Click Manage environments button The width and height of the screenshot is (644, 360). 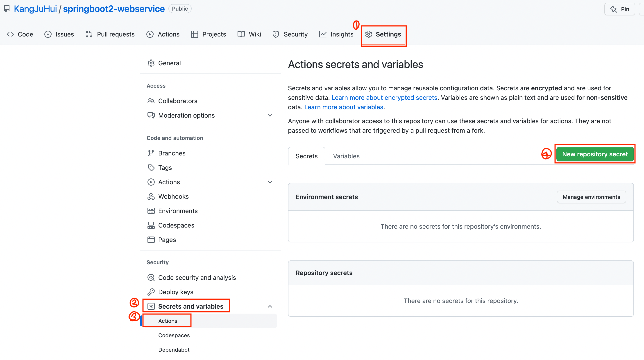(x=592, y=197)
